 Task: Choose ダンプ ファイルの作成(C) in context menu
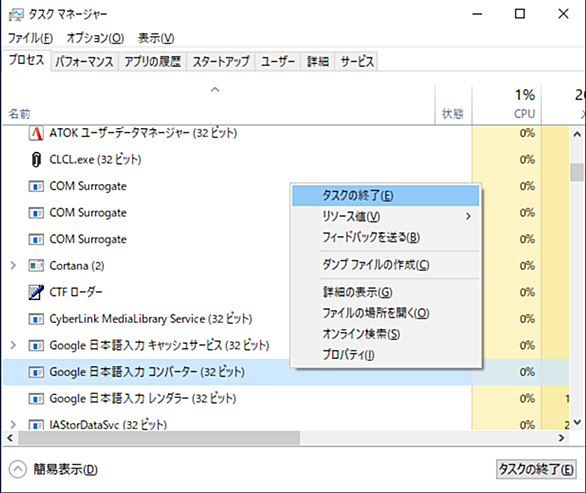click(386, 265)
